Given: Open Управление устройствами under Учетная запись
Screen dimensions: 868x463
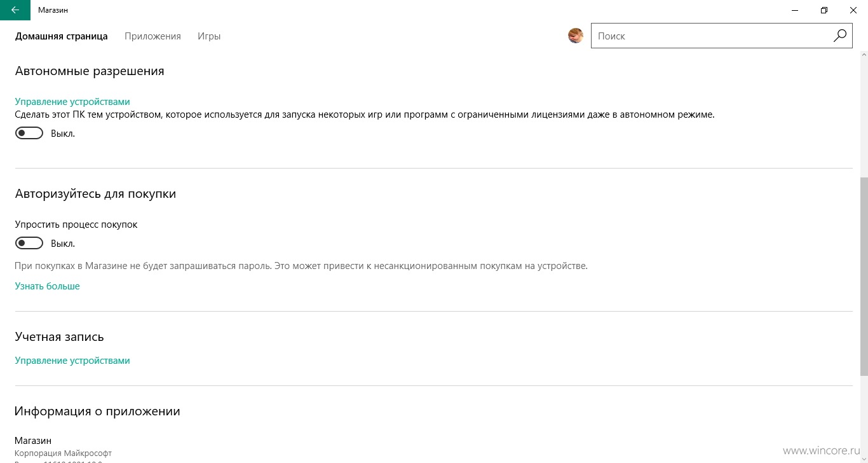Looking at the screenshot, I should click(x=72, y=361).
